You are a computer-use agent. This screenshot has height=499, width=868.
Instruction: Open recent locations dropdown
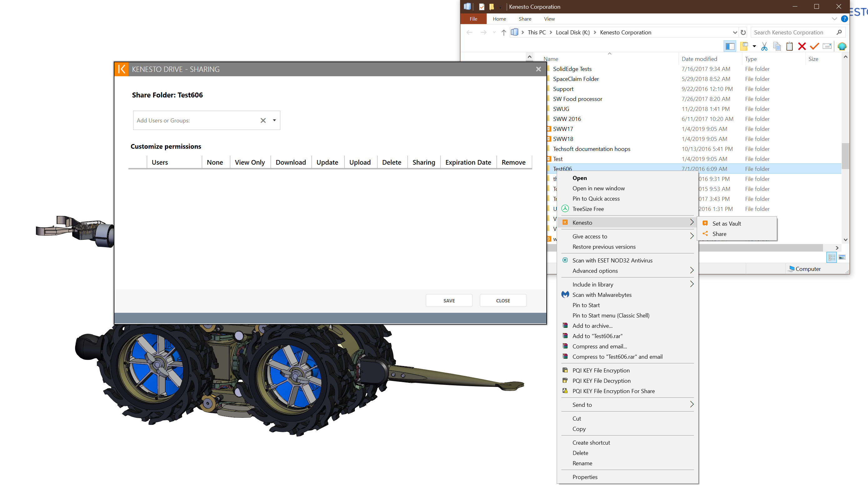[x=494, y=32]
